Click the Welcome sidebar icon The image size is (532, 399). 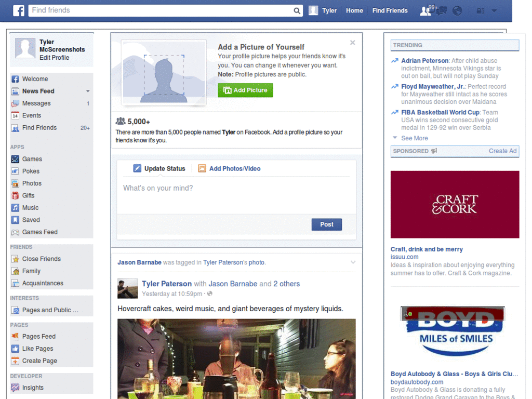(x=15, y=79)
